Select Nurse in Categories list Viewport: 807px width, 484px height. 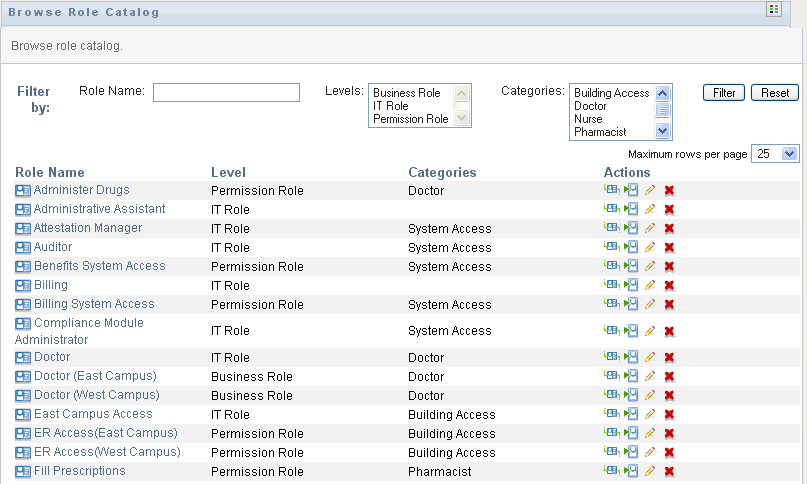(588, 119)
